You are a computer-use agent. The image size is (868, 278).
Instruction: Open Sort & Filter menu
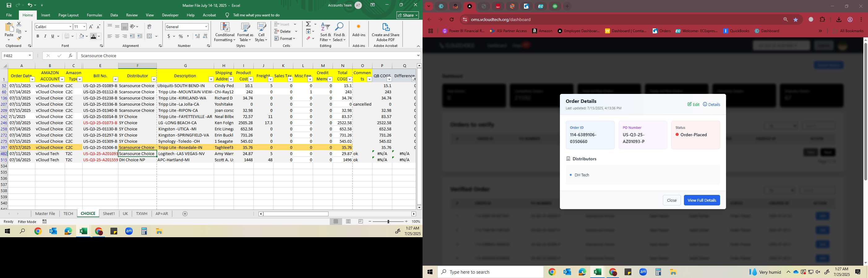(x=325, y=32)
